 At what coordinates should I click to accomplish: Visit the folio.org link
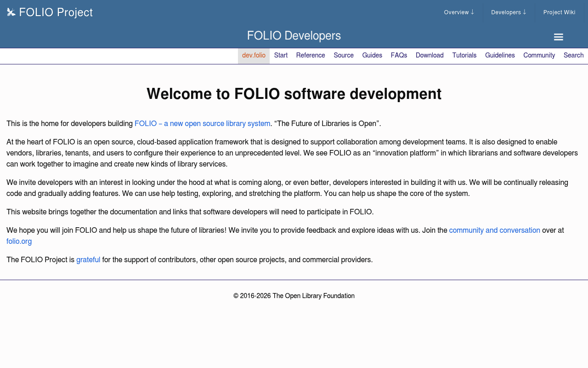19,241
